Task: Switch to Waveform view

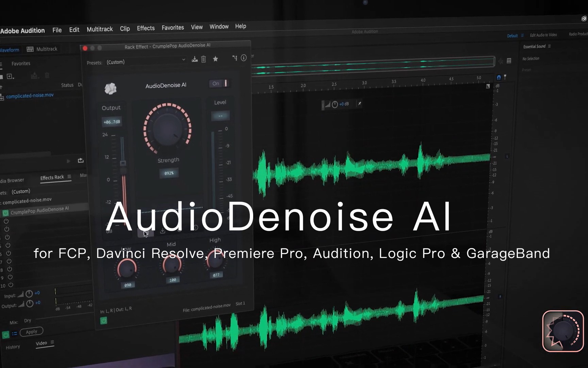Action: click(10, 50)
